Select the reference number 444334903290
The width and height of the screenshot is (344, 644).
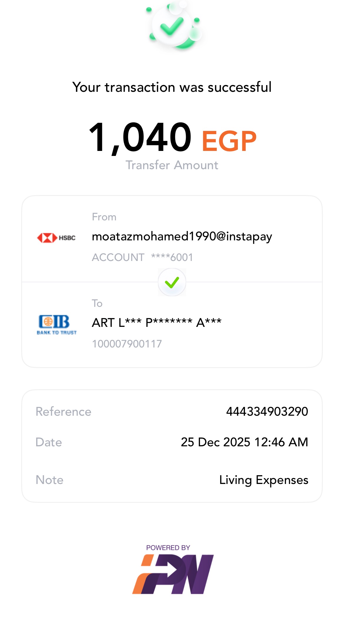click(x=267, y=411)
